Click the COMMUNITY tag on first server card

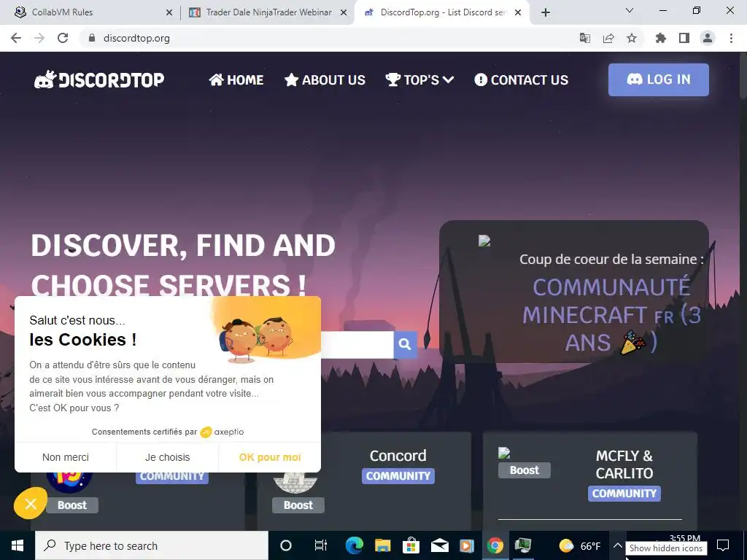(x=172, y=477)
